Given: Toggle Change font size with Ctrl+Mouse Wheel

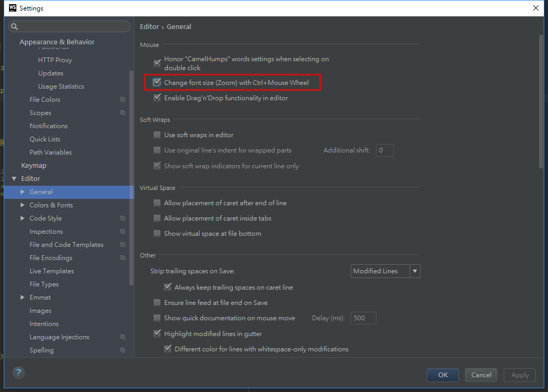Looking at the screenshot, I should (x=157, y=82).
